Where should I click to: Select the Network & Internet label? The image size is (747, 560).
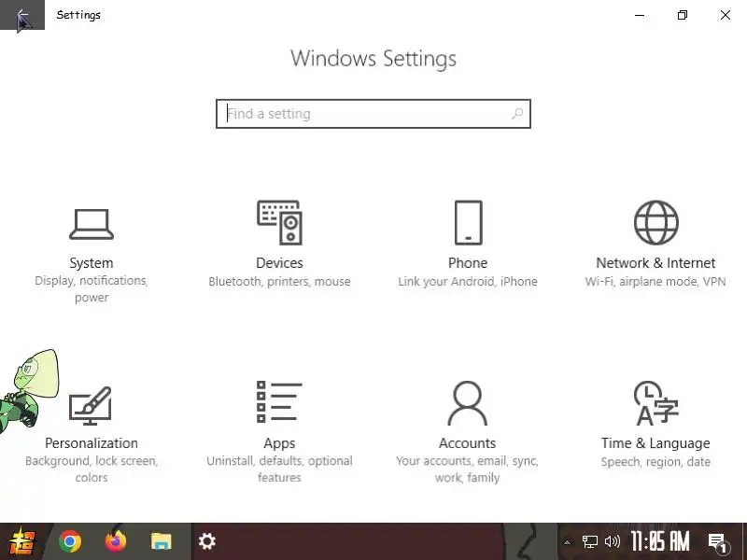(655, 263)
